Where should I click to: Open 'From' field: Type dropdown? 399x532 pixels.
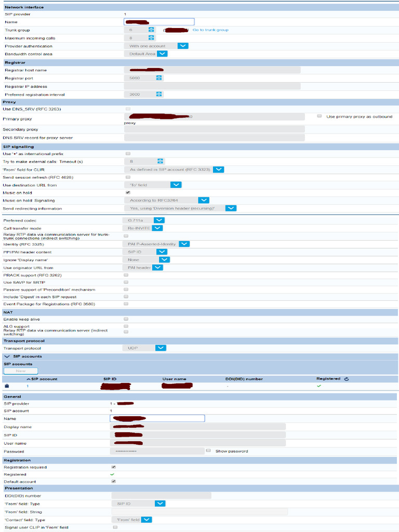click(x=160, y=503)
